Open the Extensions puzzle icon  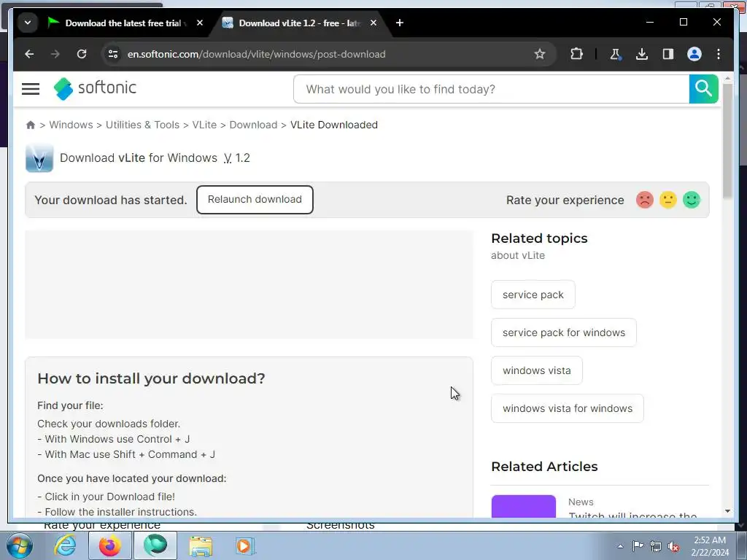tap(576, 54)
